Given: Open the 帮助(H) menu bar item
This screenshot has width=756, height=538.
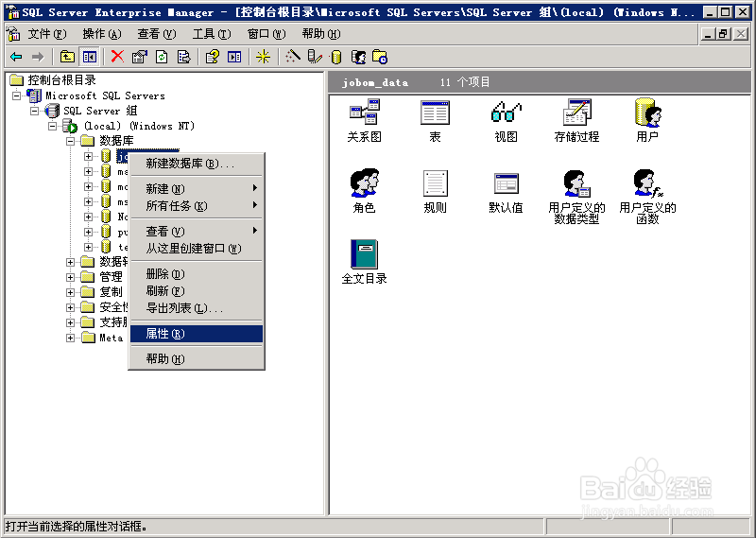Looking at the screenshot, I should tap(321, 34).
